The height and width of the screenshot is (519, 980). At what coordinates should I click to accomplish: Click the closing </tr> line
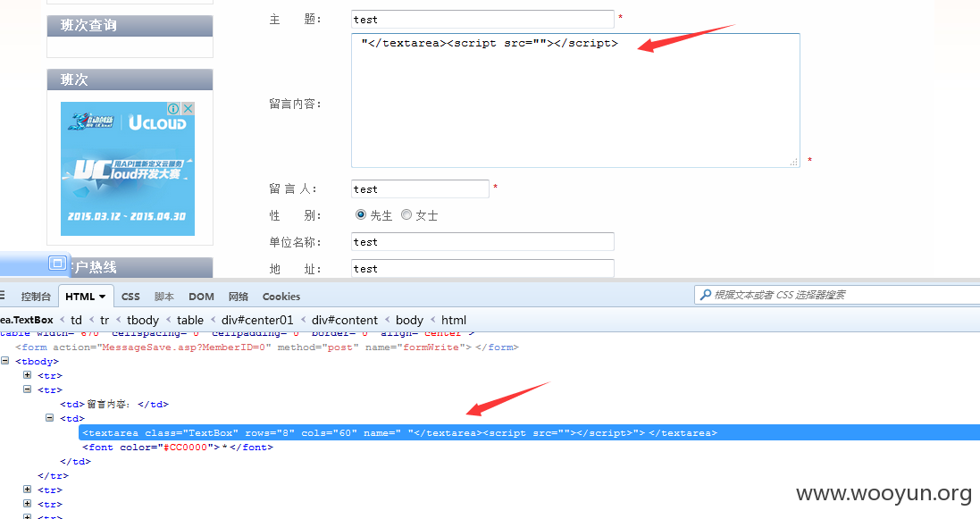tap(53, 476)
